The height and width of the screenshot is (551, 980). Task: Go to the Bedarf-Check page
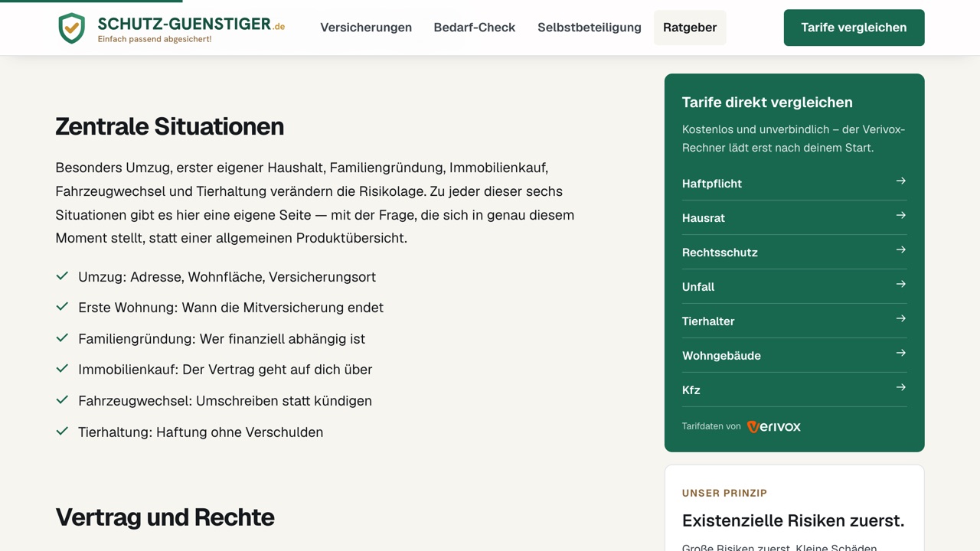(x=475, y=28)
